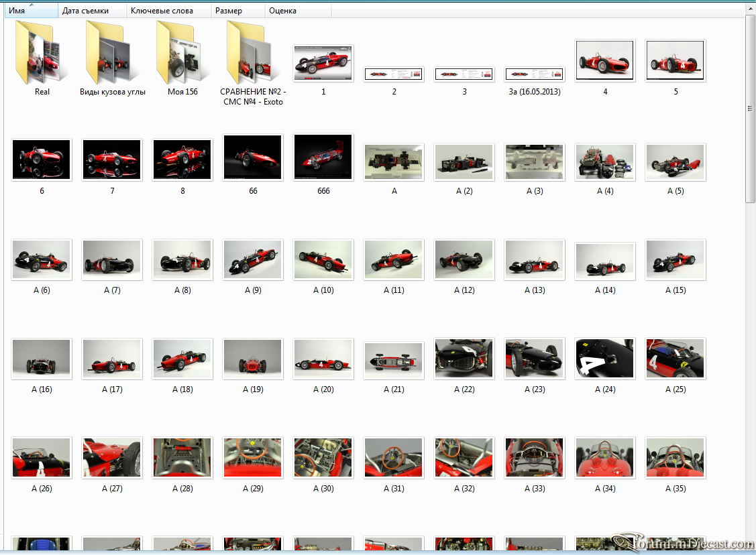Select the A (24) image thumbnail
This screenshot has width=756, height=555.
(605, 359)
